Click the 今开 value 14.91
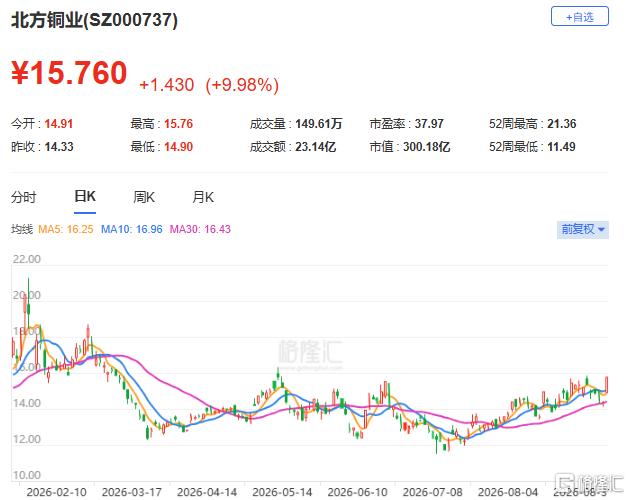 pos(59,124)
